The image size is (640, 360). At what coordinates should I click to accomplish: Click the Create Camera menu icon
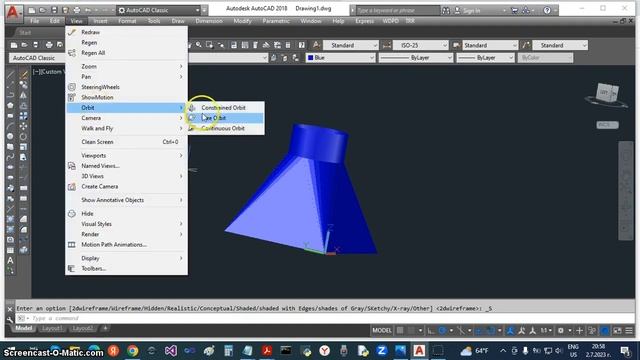point(72,187)
